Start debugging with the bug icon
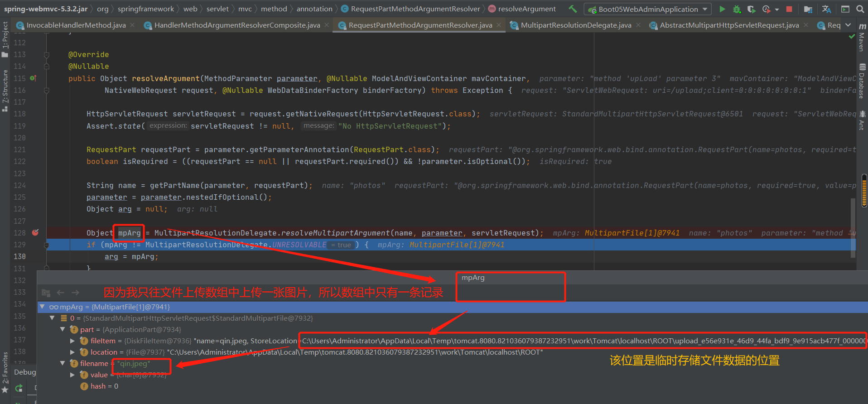This screenshot has width=868, height=404. (737, 9)
